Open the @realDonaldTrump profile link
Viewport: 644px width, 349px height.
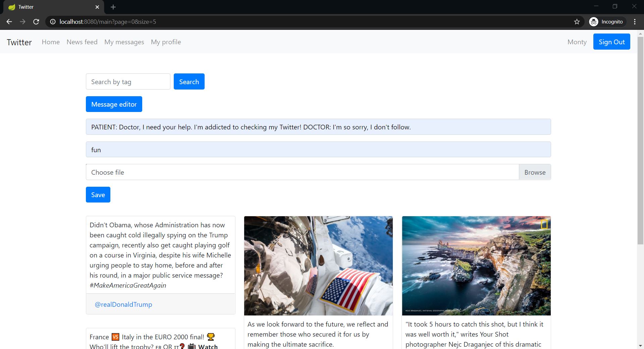[123, 304]
